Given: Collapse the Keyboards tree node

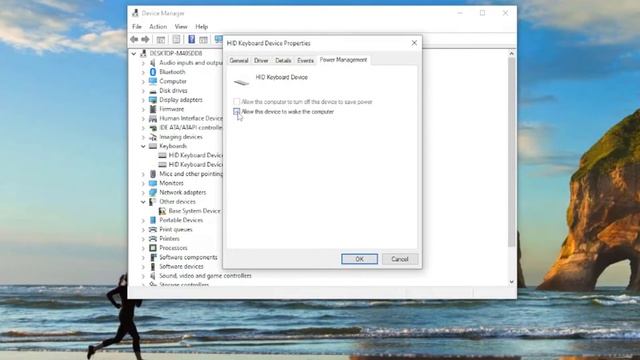Looking at the screenshot, I should click(143, 146).
